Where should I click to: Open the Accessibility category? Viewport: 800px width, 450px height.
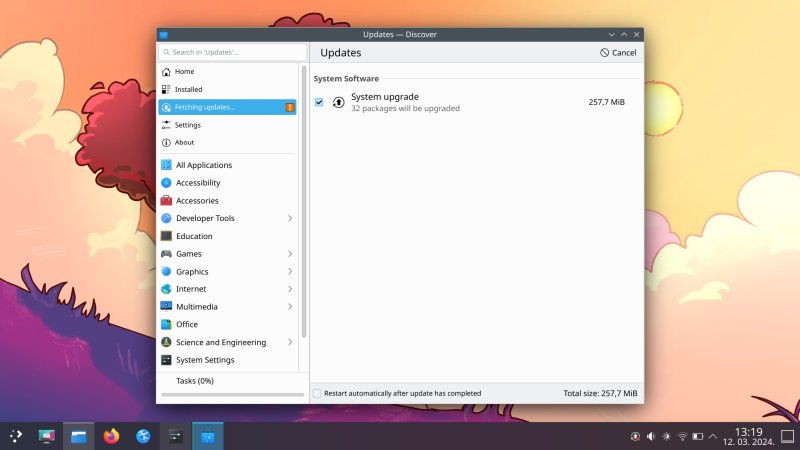[x=228, y=183]
